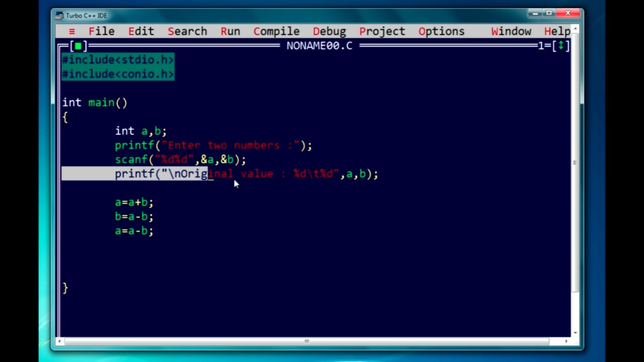Click the b=a-b; statement
This screenshot has width=644, height=362.
[134, 217]
